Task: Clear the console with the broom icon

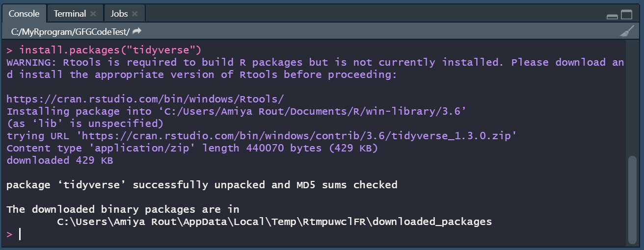Action: tap(627, 31)
